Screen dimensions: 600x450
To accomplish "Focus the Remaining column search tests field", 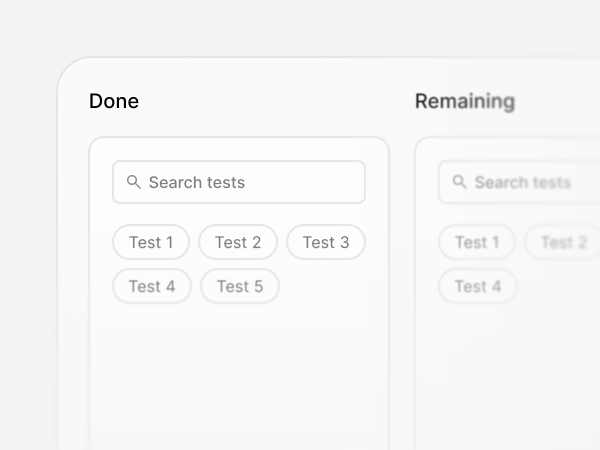I will pos(519,182).
